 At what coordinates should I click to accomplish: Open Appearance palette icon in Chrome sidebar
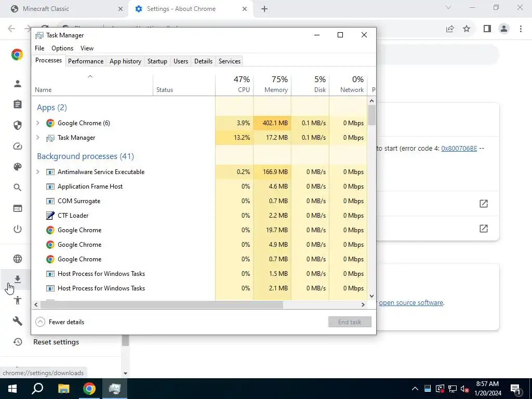[x=18, y=167]
